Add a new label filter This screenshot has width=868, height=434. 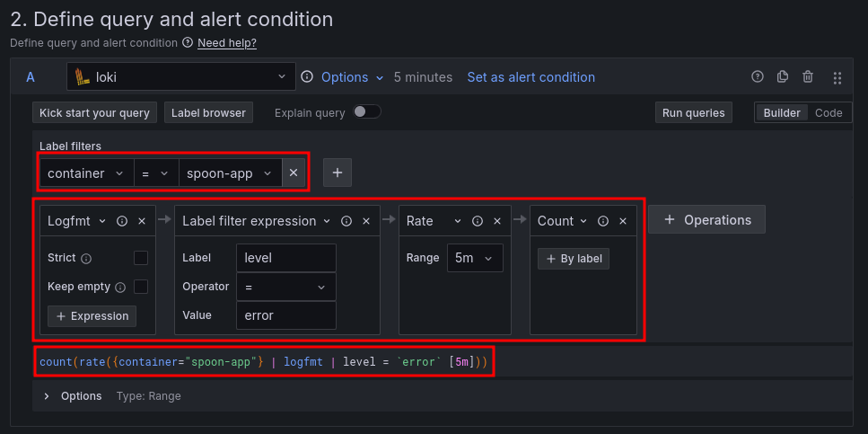[x=338, y=173]
